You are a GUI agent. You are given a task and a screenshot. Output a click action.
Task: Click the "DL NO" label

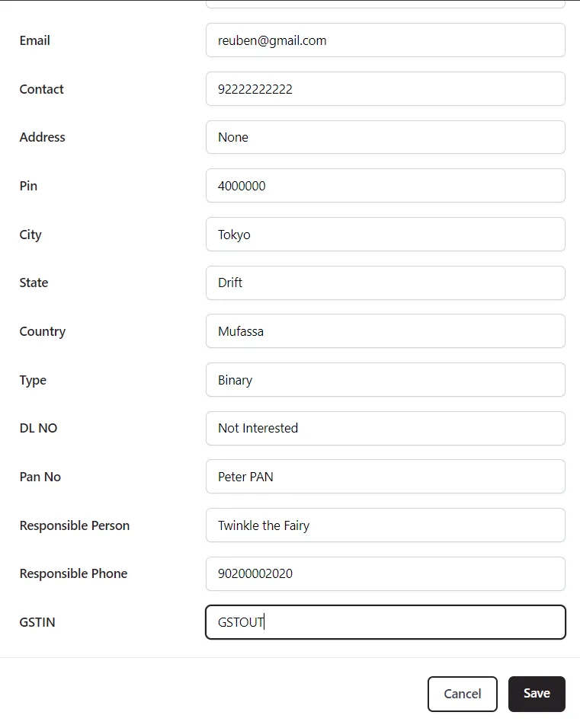coord(38,428)
